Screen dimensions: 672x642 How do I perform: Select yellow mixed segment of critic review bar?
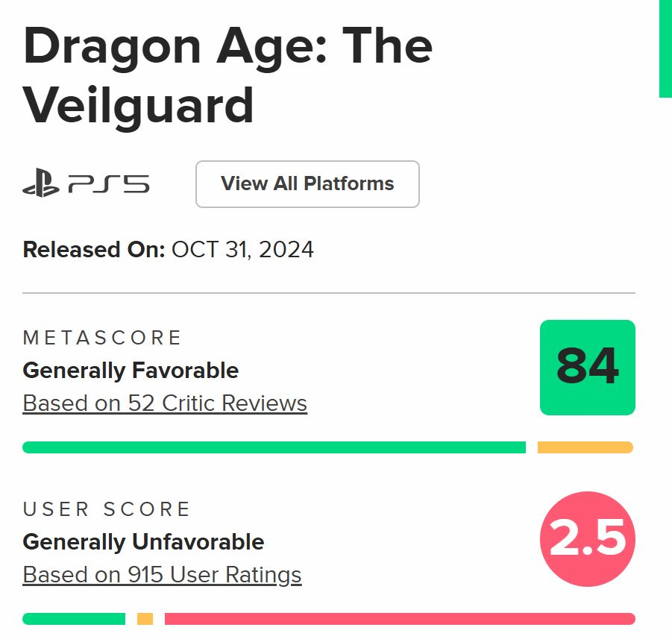585,447
